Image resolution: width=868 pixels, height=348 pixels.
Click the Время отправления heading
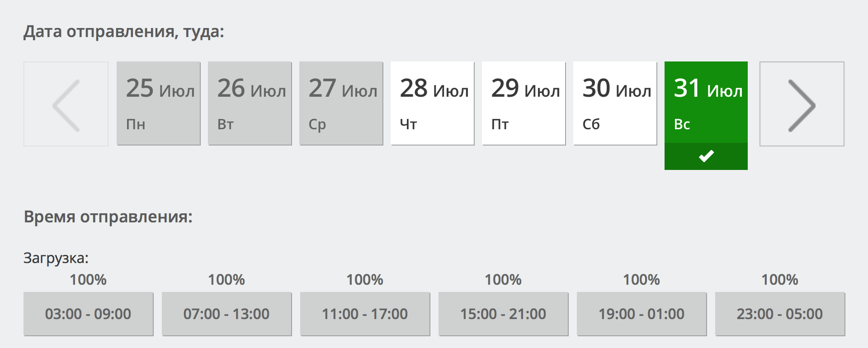click(x=108, y=217)
